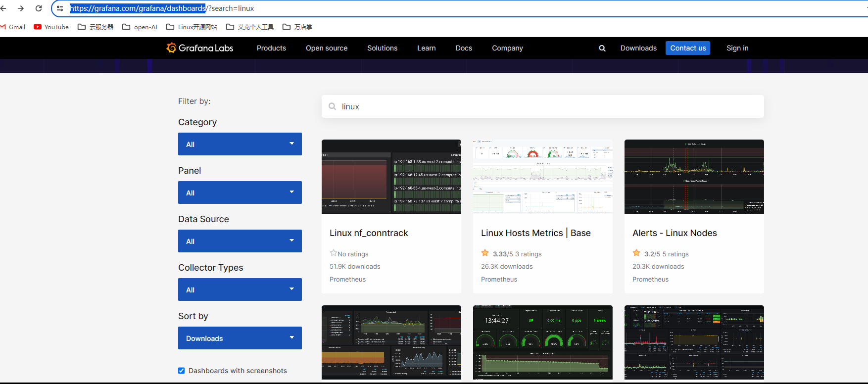Open the Products menu
Viewport: 868px width, 384px height.
coord(271,48)
